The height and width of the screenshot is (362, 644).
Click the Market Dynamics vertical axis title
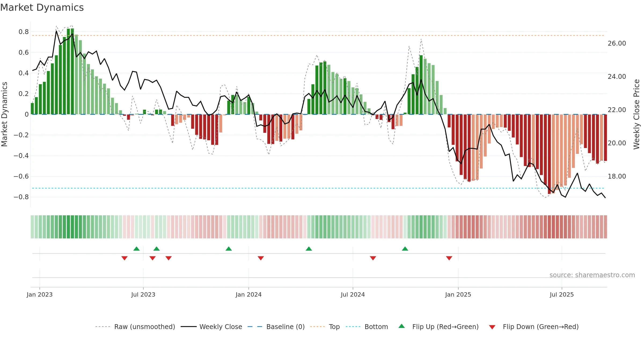(4, 114)
